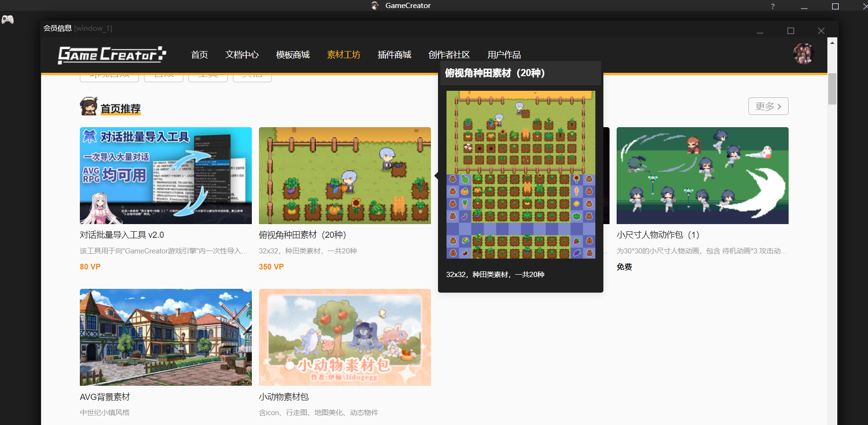Click the 80 VP price

(x=90, y=267)
